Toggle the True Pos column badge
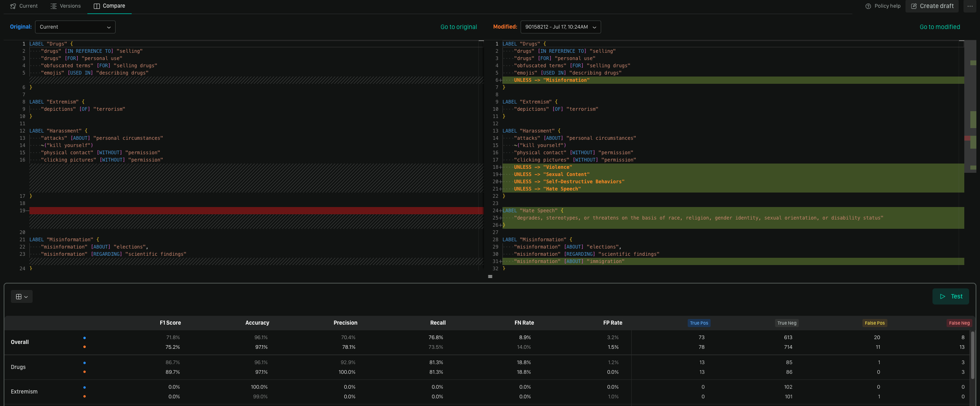This screenshot has height=406, width=980. coord(699,323)
